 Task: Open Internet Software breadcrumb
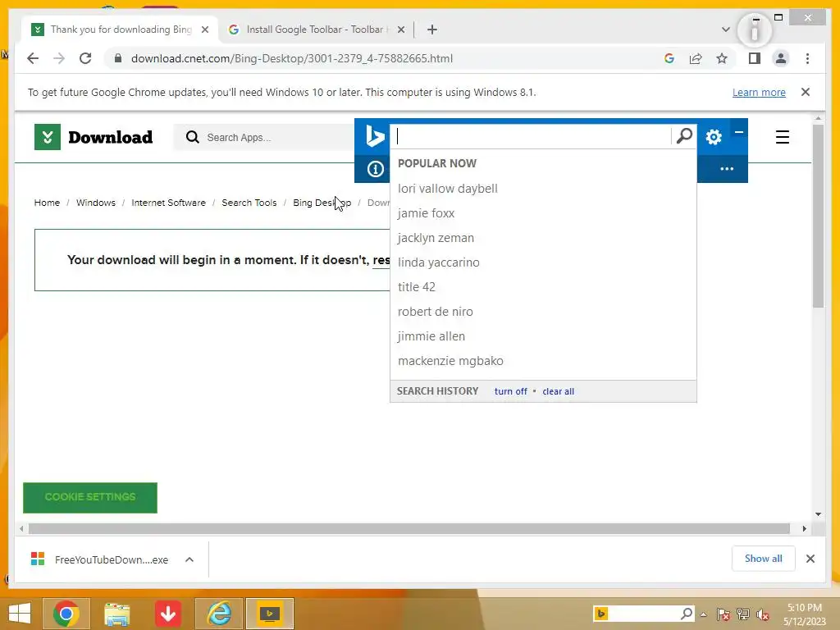pos(168,203)
